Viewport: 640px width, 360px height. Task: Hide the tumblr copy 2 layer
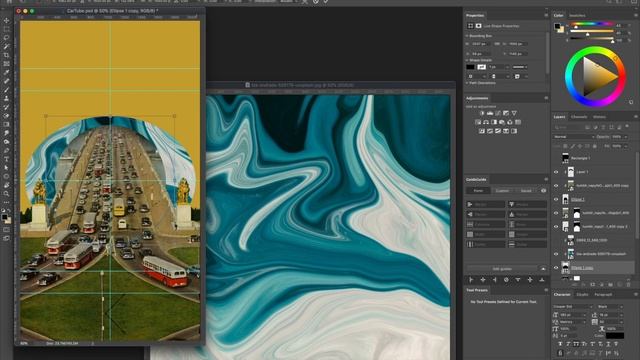click(x=556, y=227)
